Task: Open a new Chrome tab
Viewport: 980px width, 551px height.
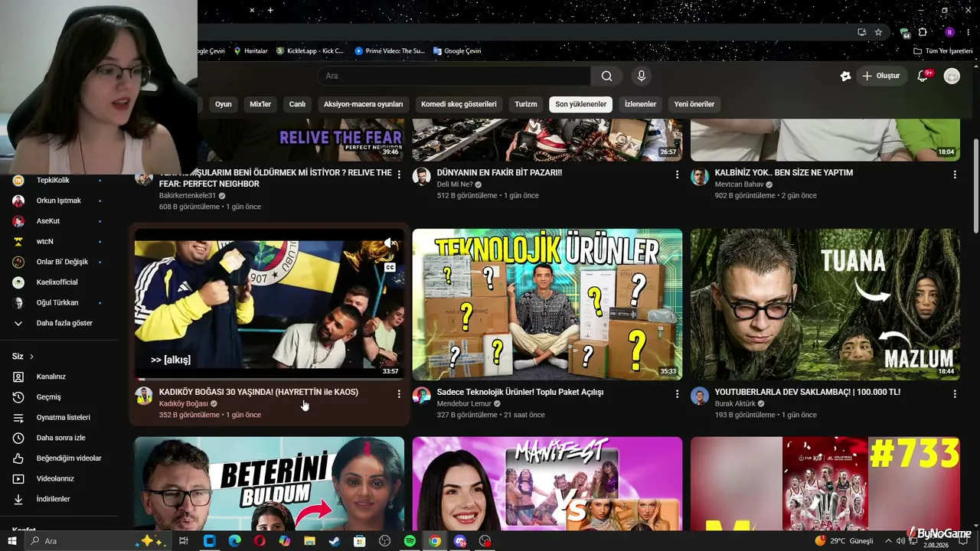Action: click(x=270, y=10)
